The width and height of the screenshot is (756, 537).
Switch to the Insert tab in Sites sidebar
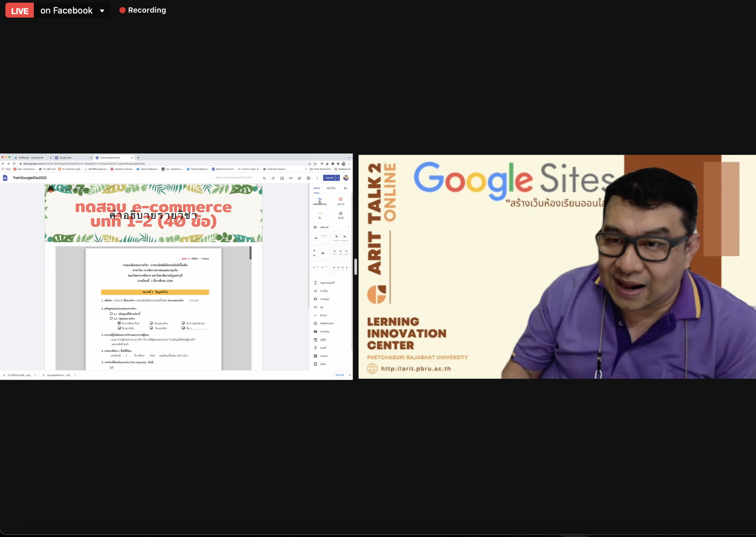(x=316, y=188)
